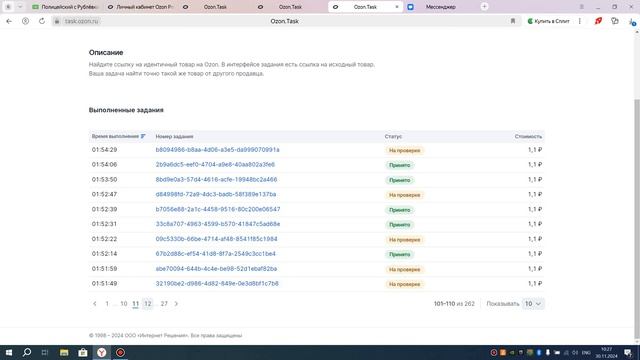
Task: Click the Стоимость column header
Action: (x=528, y=136)
